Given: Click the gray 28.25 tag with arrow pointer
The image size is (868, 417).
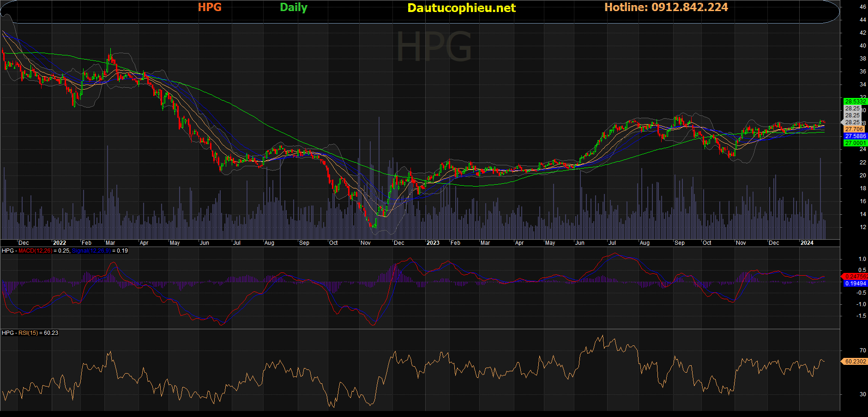Looking at the screenshot, I should (x=852, y=122).
